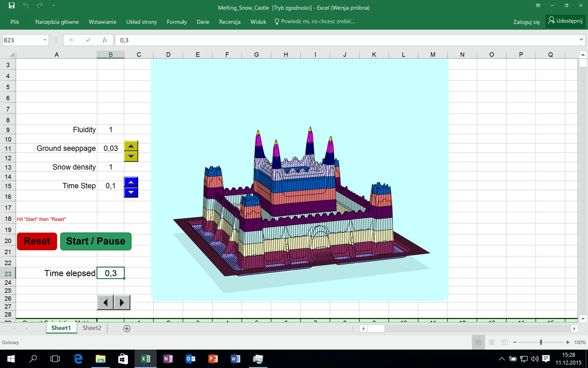Screen dimensions: 588x368
Task: Open Microsoft Edge from taskbar
Action: [x=78, y=359]
